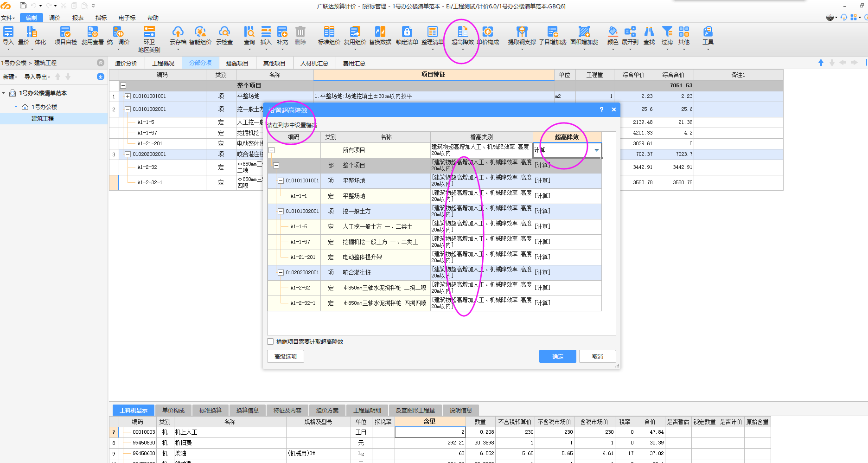
Task: Click the 取消 button in dialog
Action: tap(598, 356)
